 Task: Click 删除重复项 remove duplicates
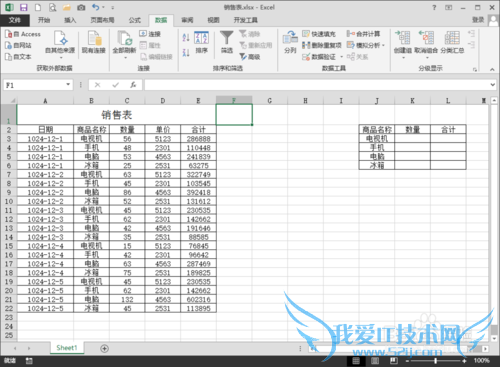click(x=322, y=45)
